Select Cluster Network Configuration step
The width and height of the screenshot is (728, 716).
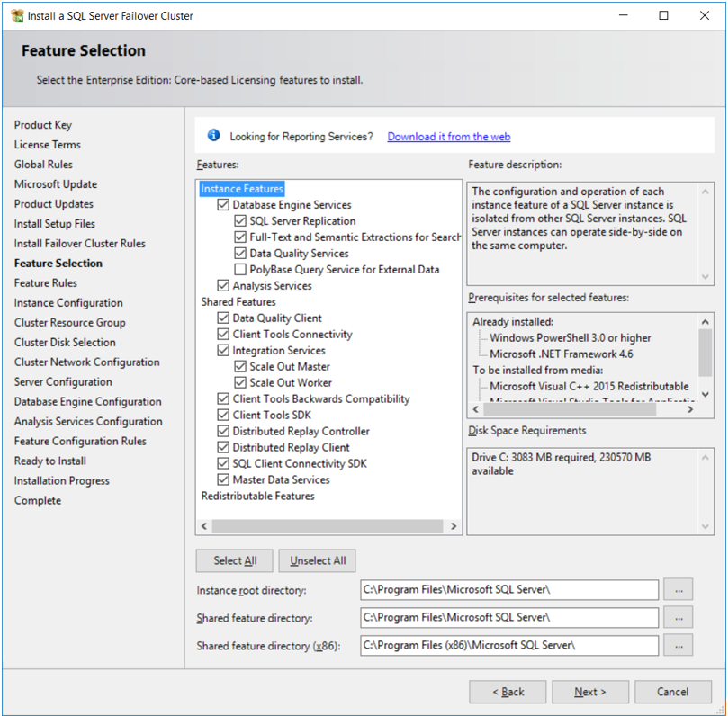pos(86,362)
